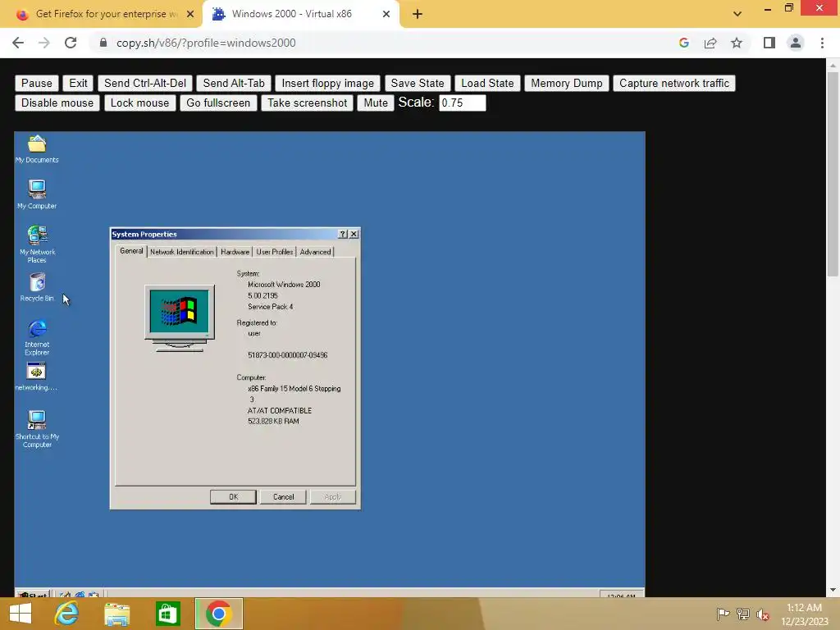This screenshot has width=840, height=630.
Task: Open the User Profiles tab
Action: [274, 252]
